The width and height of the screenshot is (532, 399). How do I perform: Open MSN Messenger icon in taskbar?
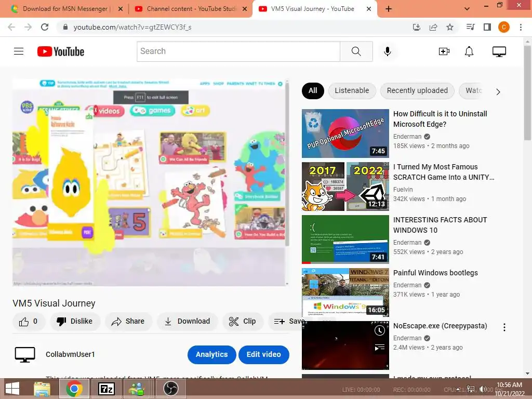click(x=137, y=389)
